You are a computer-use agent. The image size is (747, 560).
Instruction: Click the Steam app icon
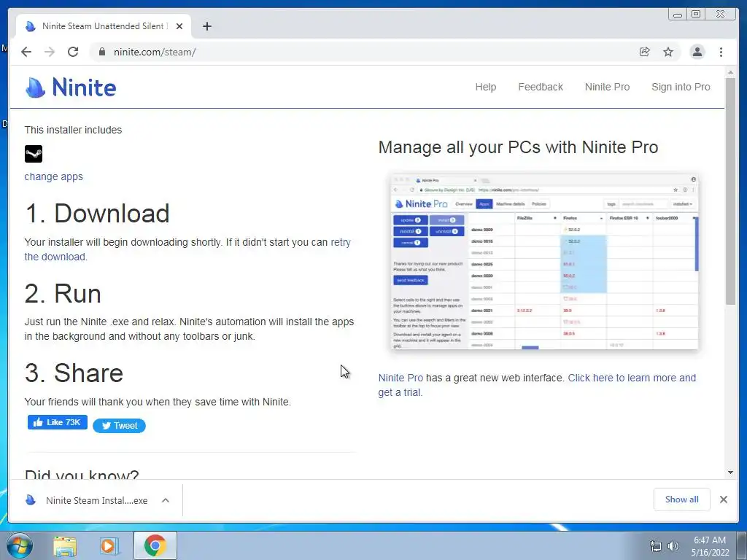click(34, 154)
